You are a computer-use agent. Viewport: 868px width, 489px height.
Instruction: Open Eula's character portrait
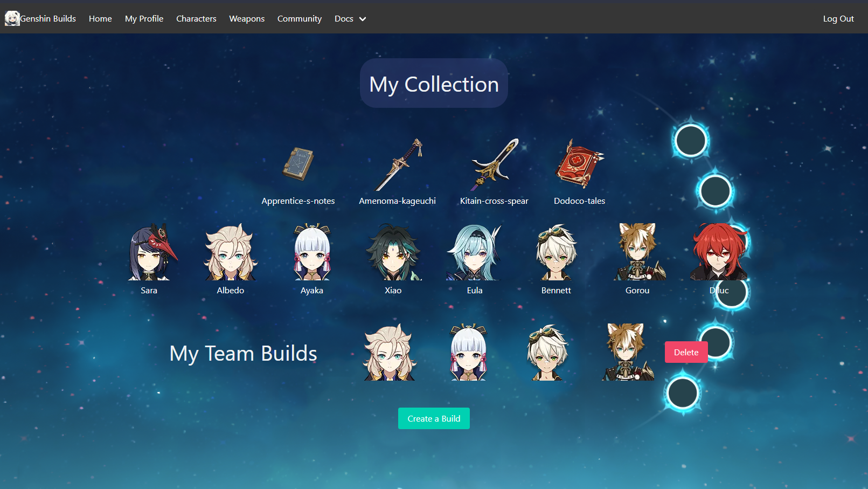pyautogui.click(x=475, y=252)
